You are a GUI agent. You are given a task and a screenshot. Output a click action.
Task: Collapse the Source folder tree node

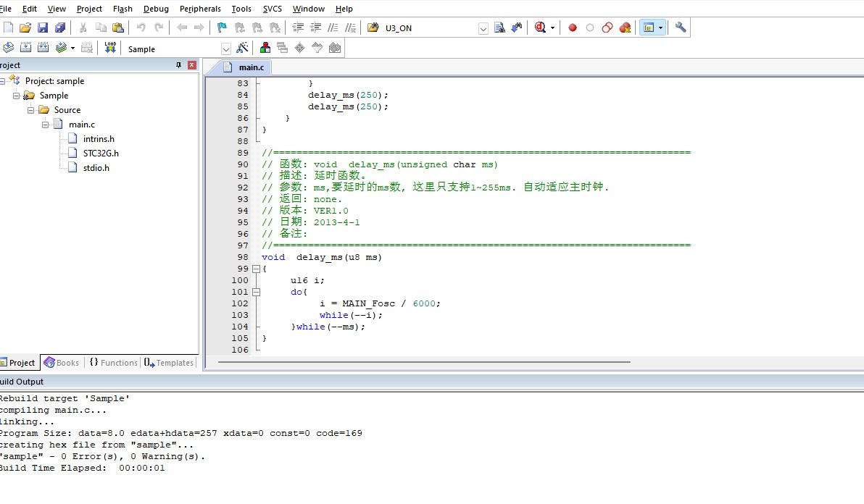point(31,110)
